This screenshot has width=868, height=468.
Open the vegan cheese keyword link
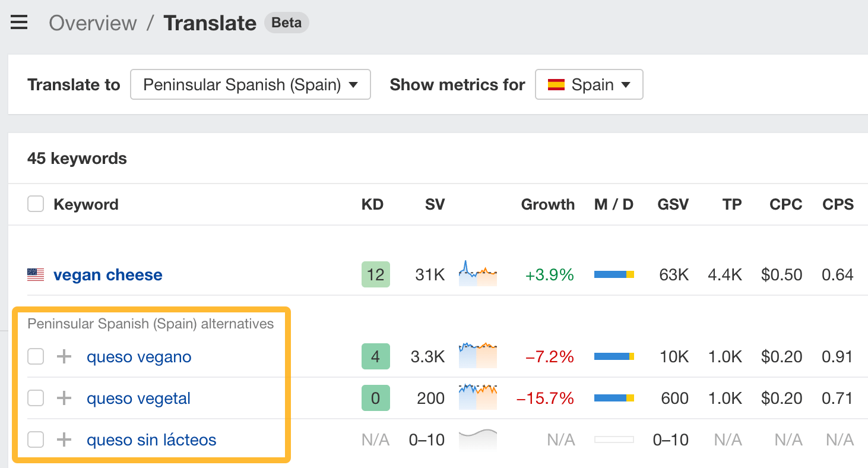click(107, 274)
